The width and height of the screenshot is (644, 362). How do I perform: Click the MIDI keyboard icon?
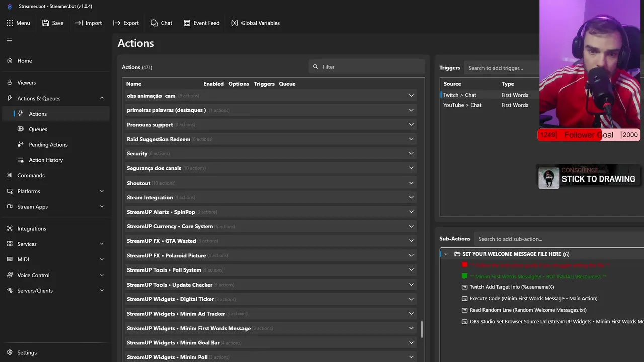pos(10,259)
